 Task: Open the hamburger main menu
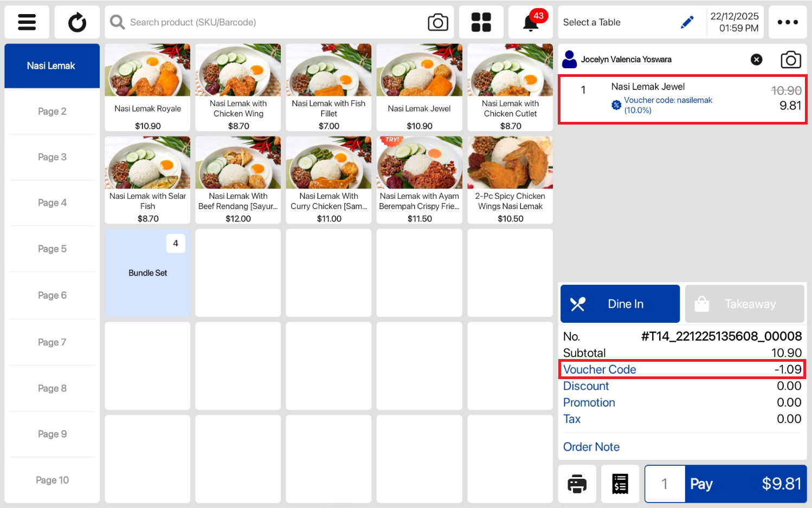pos(27,22)
